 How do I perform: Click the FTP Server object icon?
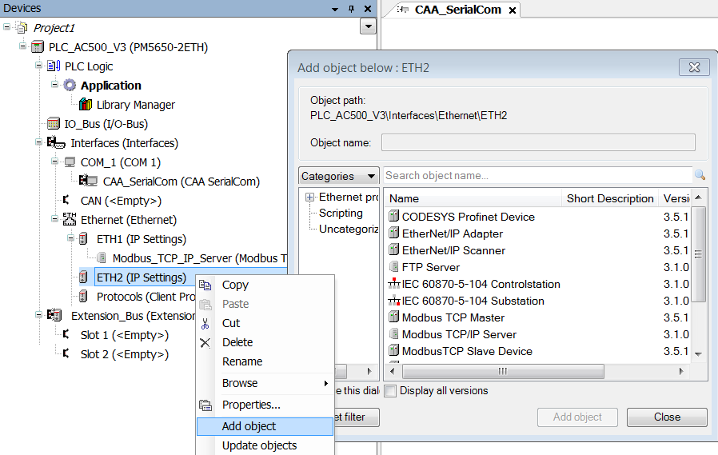pos(394,268)
